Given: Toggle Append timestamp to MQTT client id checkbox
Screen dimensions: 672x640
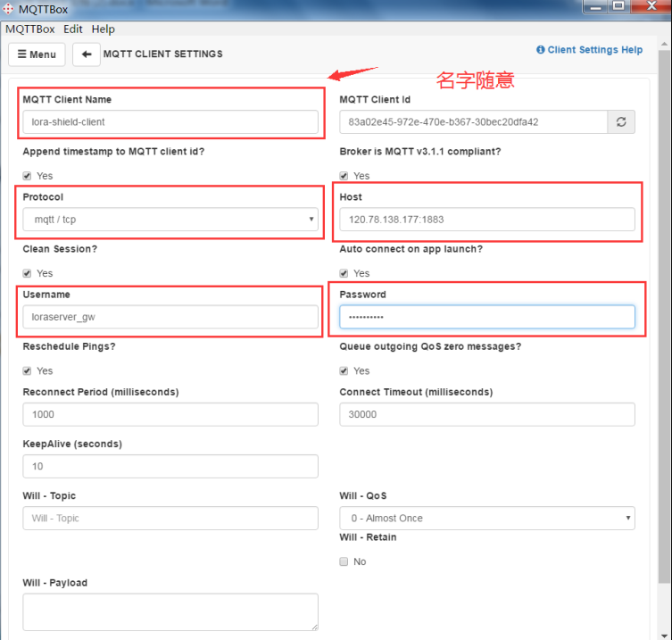Looking at the screenshot, I should click(27, 176).
